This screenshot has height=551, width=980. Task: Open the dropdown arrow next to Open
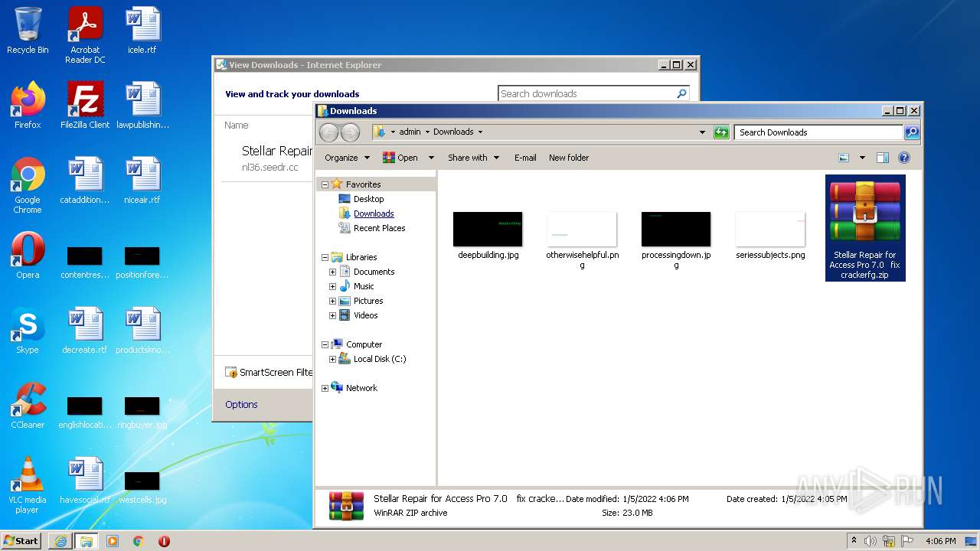coord(431,158)
